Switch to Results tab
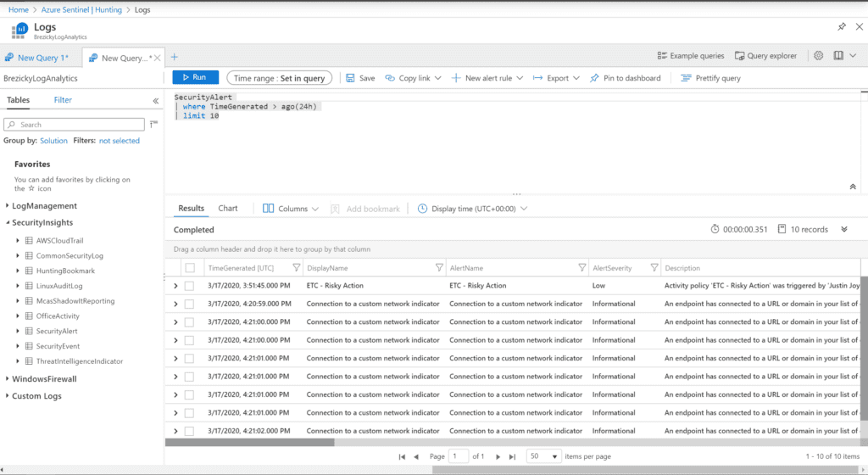The height and width of the screenshot is (475, 868). 191,209
